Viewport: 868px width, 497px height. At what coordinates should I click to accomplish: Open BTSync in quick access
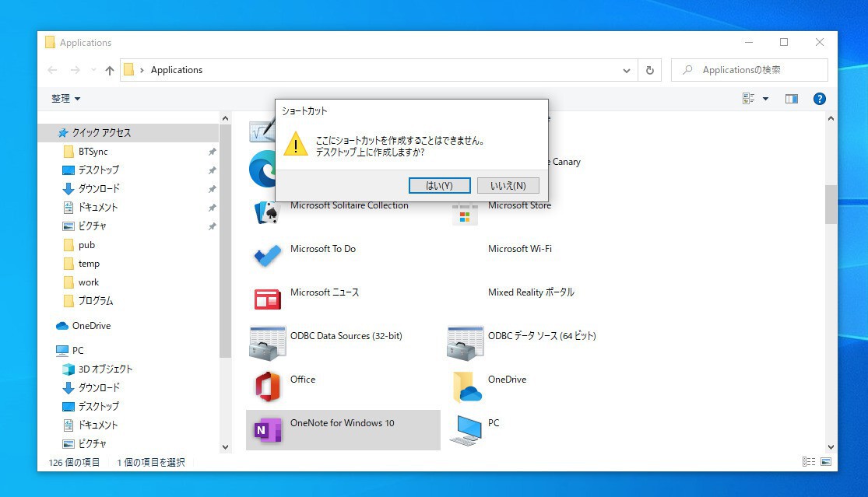click(93, 152)
